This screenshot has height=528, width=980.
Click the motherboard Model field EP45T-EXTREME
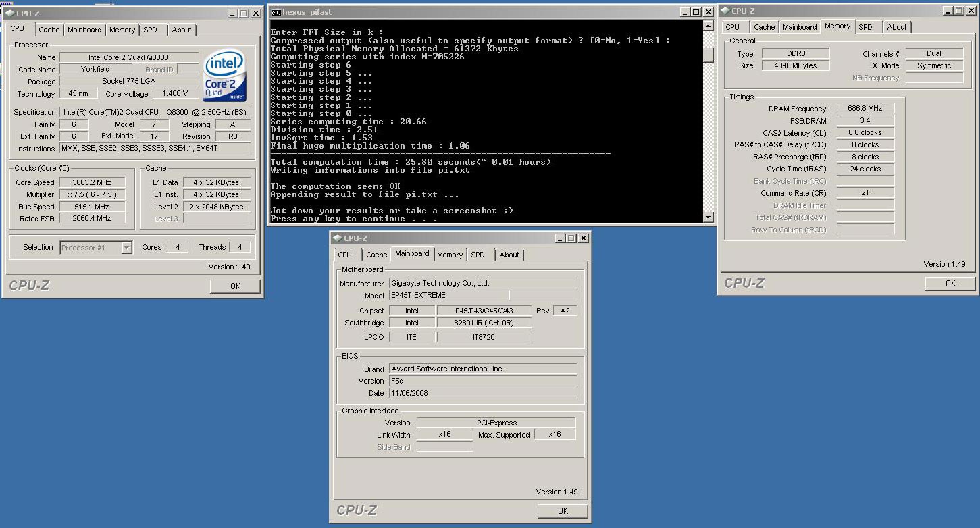[x=449, y=295]
